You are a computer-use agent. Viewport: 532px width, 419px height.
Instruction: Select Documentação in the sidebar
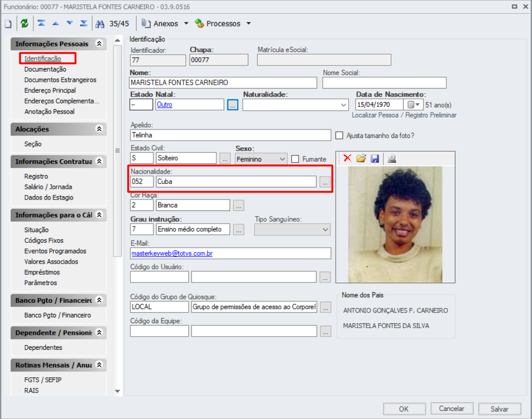click(45, 69)
